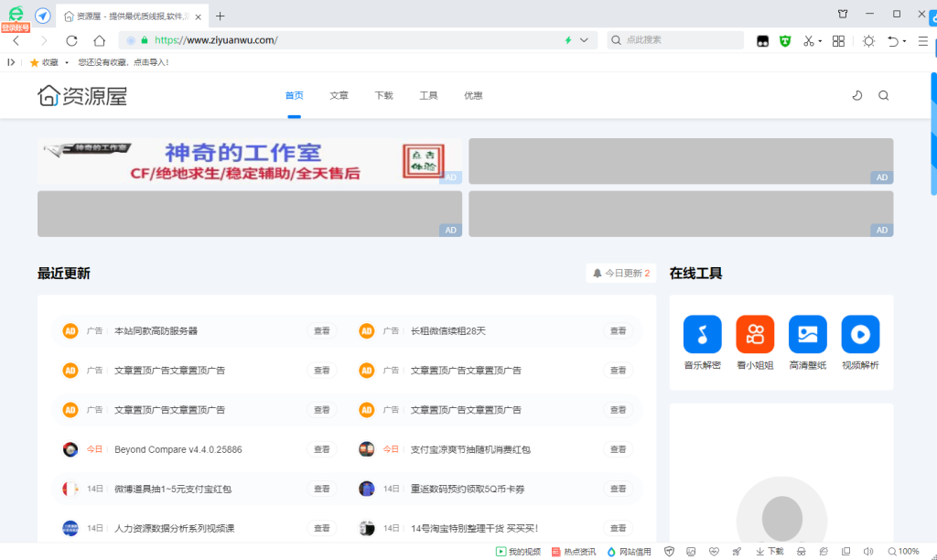937x560 pixels.
Task: Launch the 视频解析 video parser icon
Action: (860, 335)
